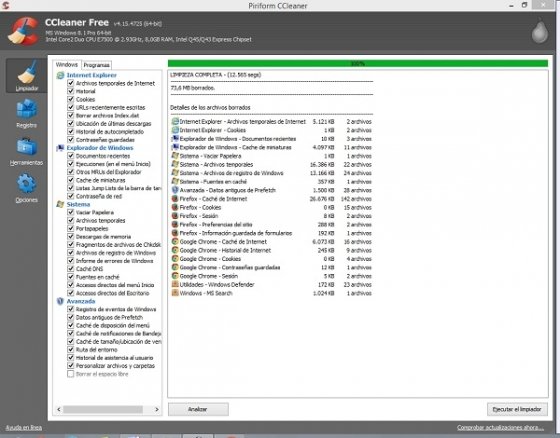Click the CCleaner logo in header
Screen dimensions: 560x438
click(x=24, y=31)
